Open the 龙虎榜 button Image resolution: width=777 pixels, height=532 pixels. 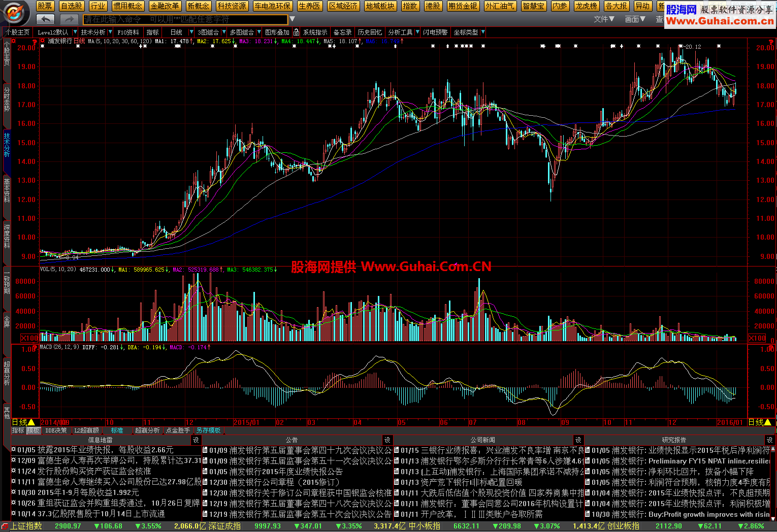pos(587,6)
